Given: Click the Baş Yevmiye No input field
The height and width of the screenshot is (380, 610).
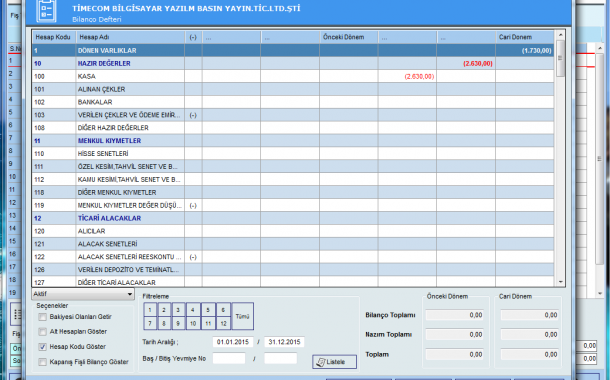Looking at the screenshot, I should (x=229, y=358).
